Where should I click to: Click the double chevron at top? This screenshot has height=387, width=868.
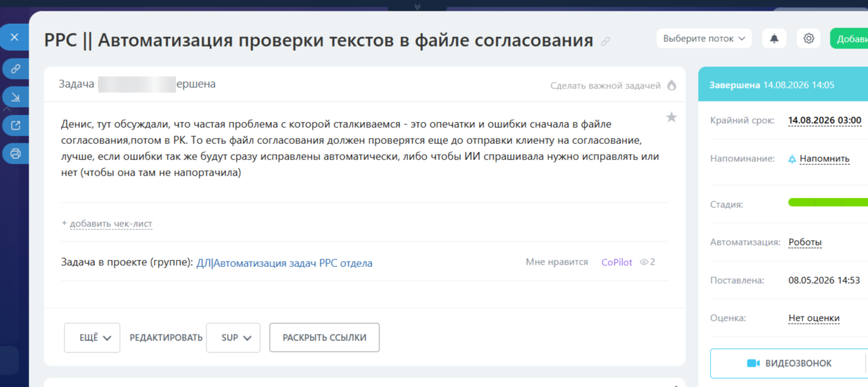pyautogui.click(x=417, y=6)
